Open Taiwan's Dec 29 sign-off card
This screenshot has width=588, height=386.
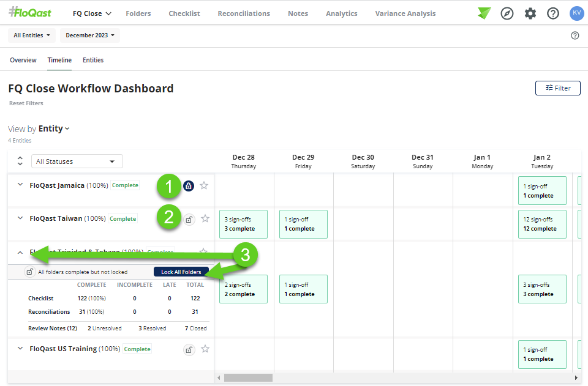tap(303, 224)
